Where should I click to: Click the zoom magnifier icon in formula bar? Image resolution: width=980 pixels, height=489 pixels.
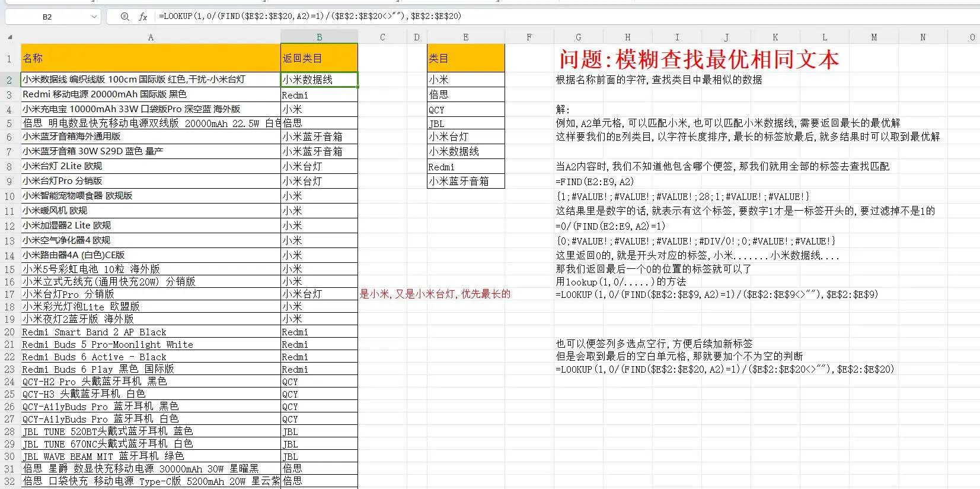[125, 17]
